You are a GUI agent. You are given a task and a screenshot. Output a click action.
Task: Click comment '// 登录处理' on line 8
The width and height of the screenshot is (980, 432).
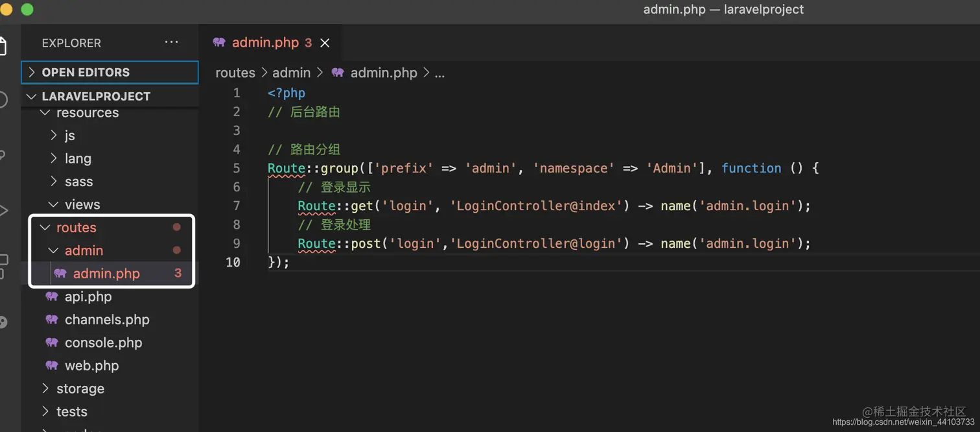coord(334,224)
